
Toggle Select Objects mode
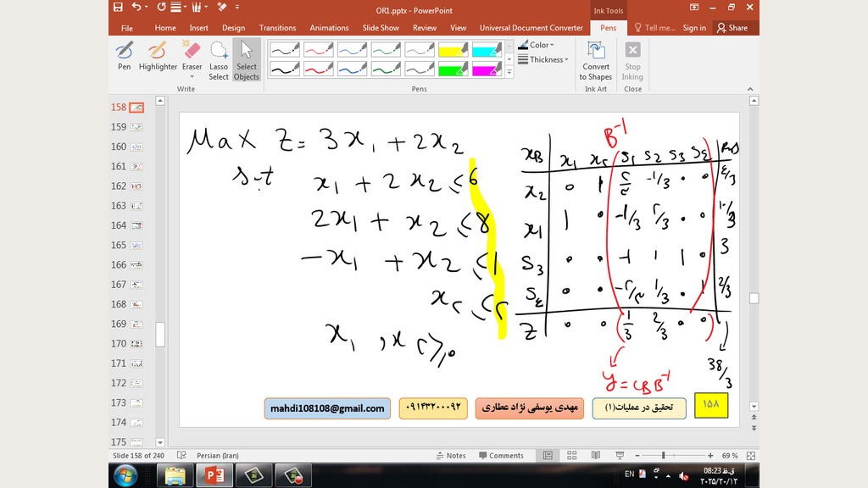[247, 59]
